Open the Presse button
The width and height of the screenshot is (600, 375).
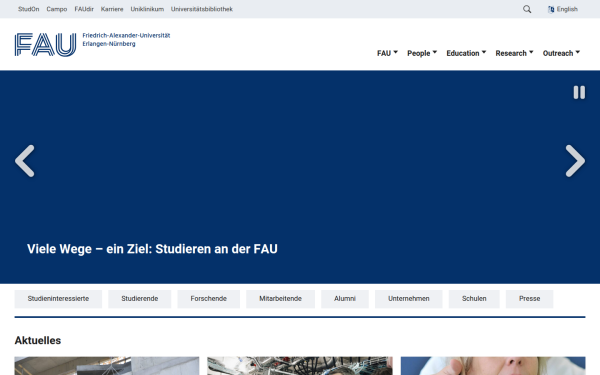(530, 299)
